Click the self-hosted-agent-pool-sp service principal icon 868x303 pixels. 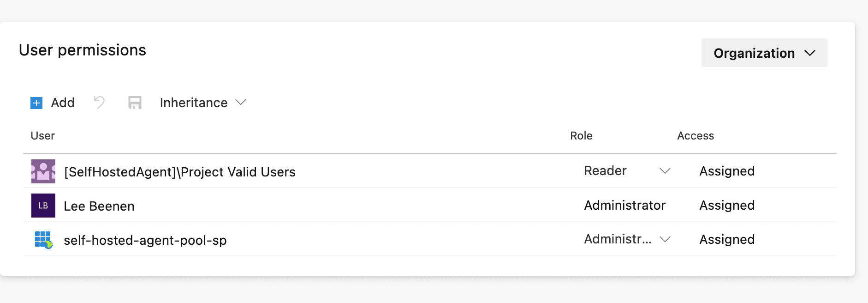[43, 240]
